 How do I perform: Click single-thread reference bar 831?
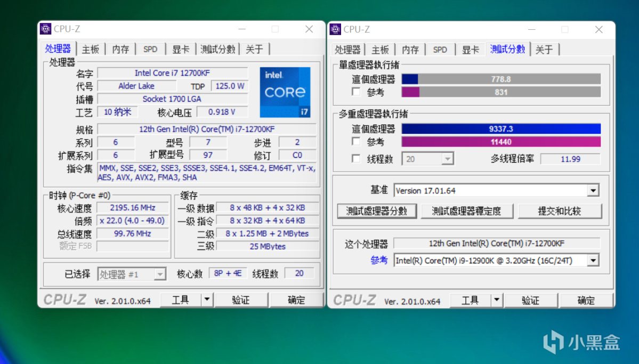502,92
